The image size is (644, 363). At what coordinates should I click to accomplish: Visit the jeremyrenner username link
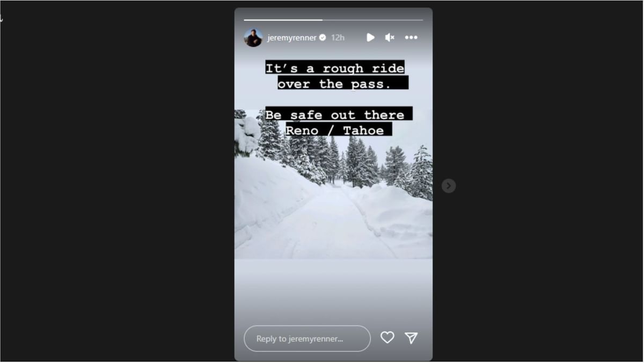click(292, 38)
